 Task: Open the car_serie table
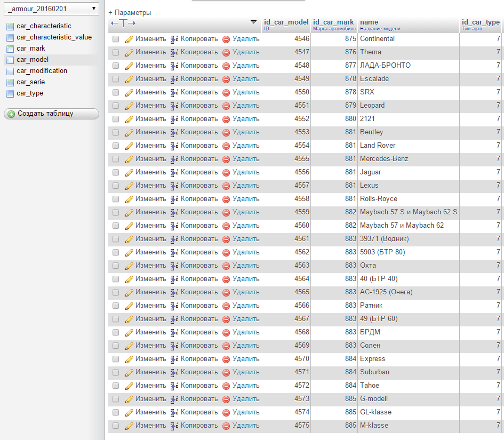tap(30, 82)
